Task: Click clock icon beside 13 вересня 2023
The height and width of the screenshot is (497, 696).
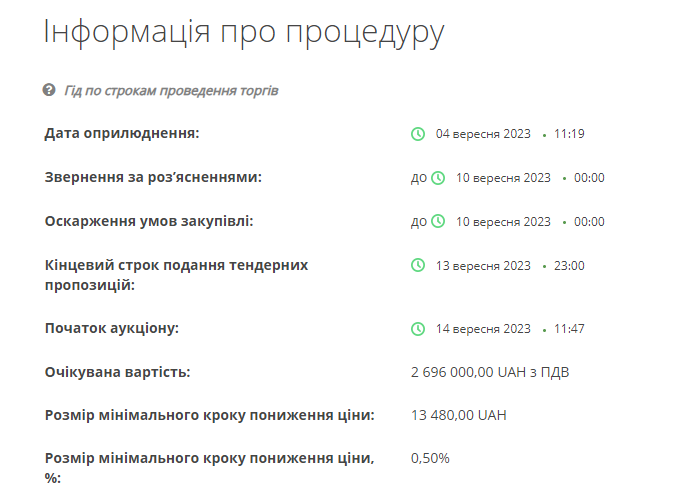Action: [x=418, y=265]
